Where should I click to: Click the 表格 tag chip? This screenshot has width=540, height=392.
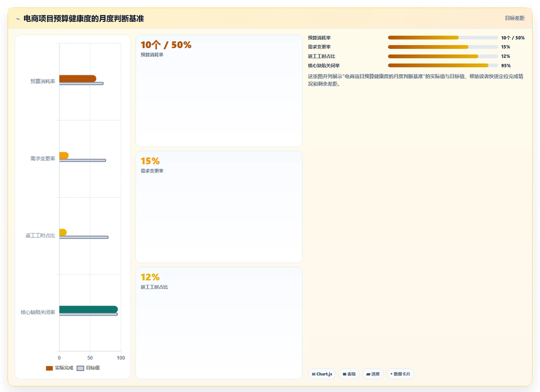pos(349,374)
